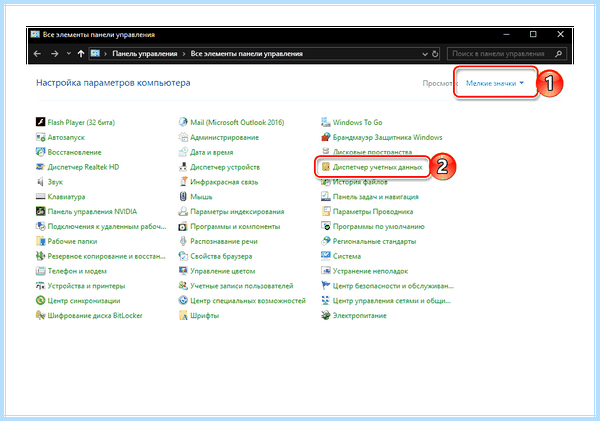Image resolution: width=600 pixels, height=421 pixels.
Task: Open the Mail (Microsoft Outlook 2016) icon
Action: pyautogui.click(x=183, y=122)
